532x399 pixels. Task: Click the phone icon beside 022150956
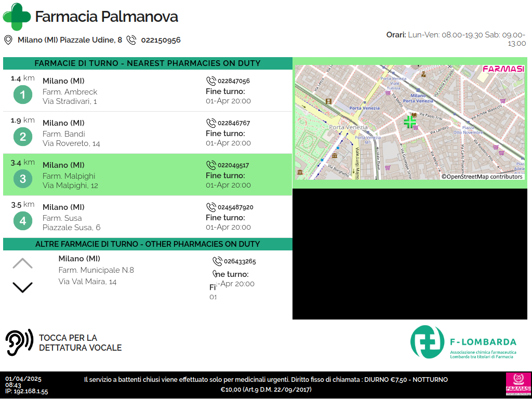tap(131, 40)
